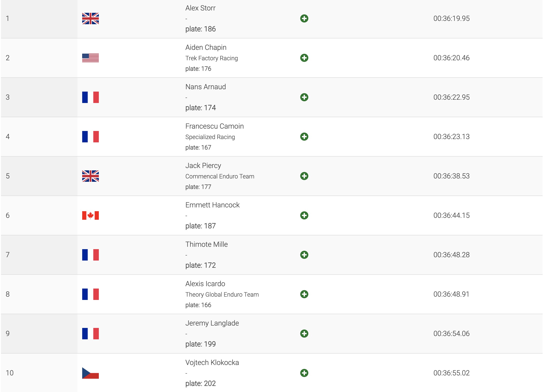Click green plus next to Jeremy Langlade
Viewport: 544px width, 392px height.
[304, 334]
